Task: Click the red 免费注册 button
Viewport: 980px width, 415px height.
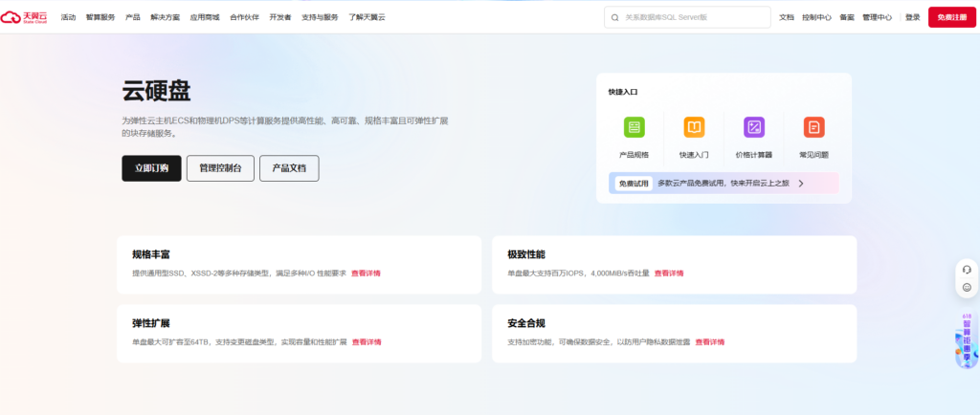Action: (951, 17)
